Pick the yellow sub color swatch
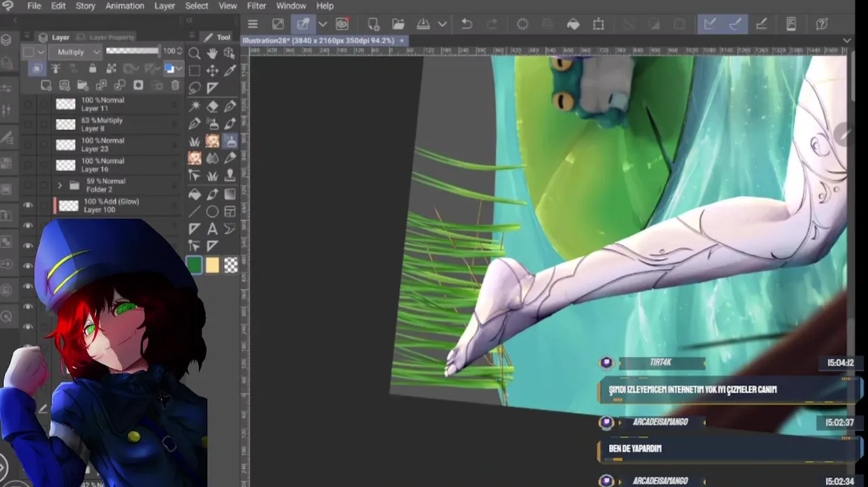This screenshot has height=487, width=868. click(x=212, y=265)
